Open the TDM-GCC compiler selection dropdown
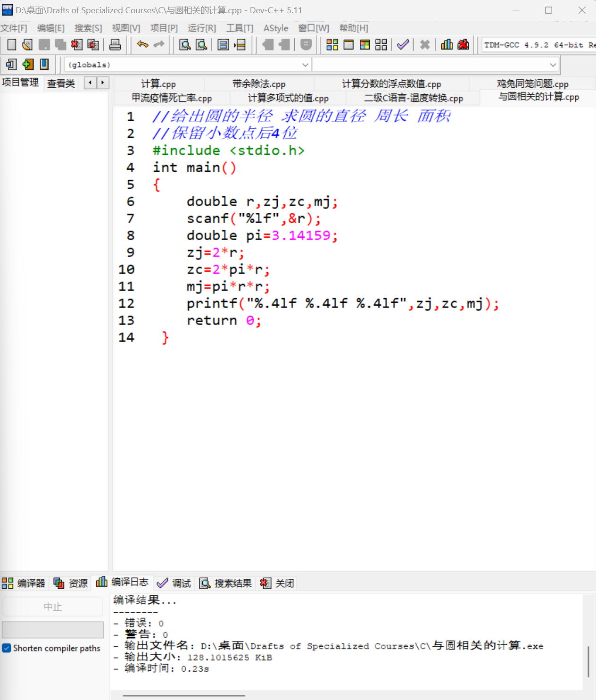596x700 pixels. pos(538,45)
